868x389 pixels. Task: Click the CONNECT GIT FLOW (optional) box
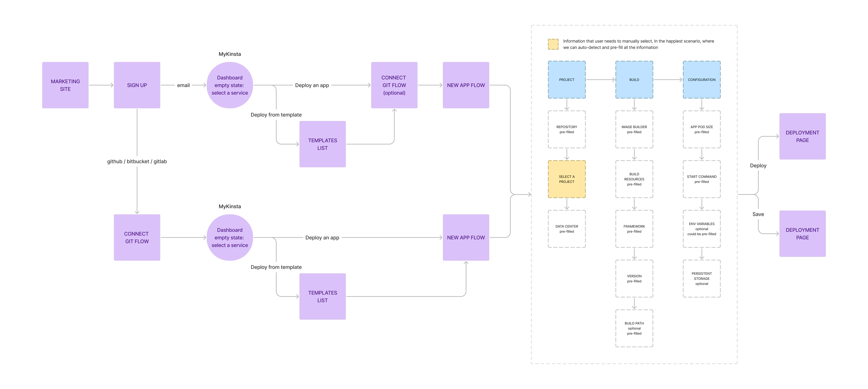[394, 85]
